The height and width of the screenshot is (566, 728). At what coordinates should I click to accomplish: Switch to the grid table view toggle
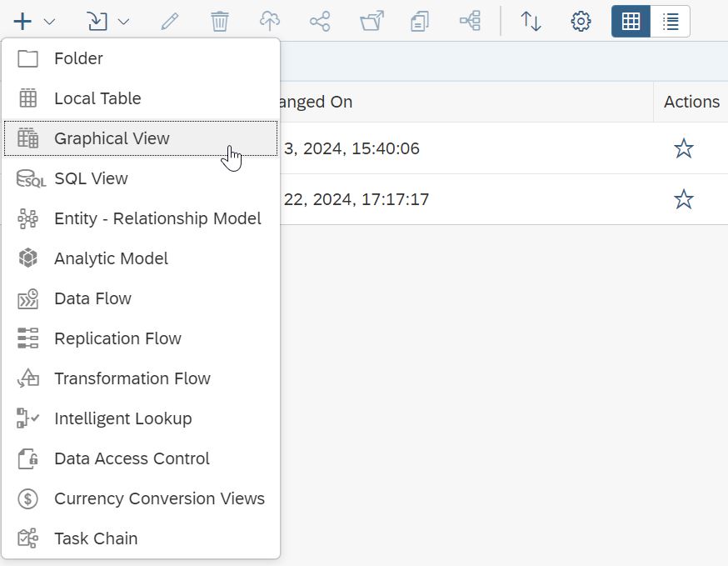click(x=631, y=21)
